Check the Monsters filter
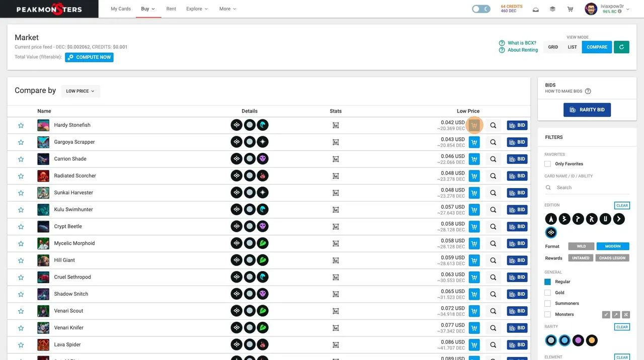The image size is (644, 360). [x=547, y=315]
